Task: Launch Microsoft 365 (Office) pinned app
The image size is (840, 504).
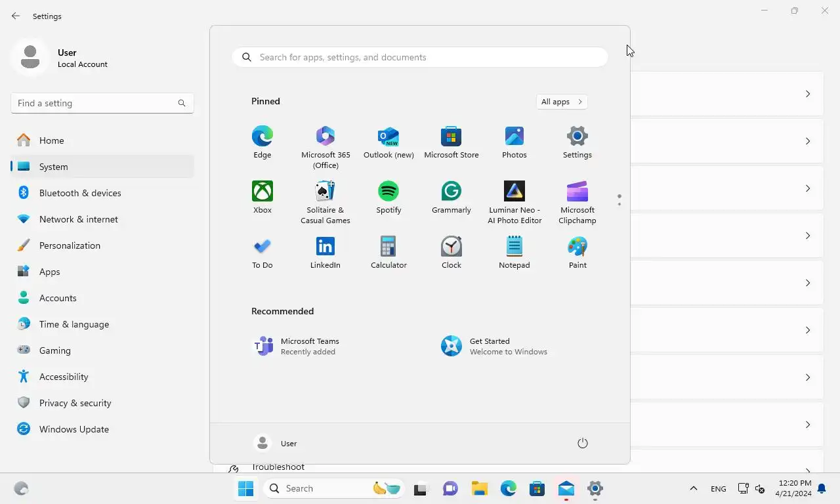Action: tap(325, 148)
